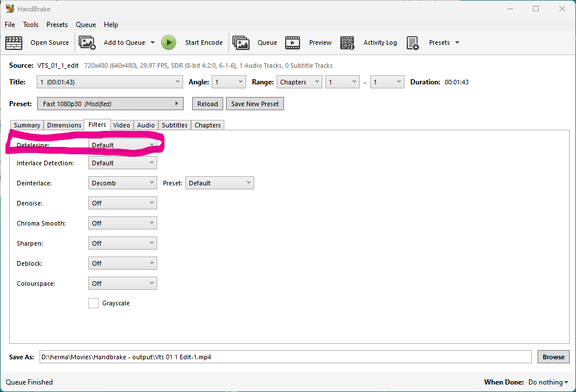Click the Activity Log icon

click(347, 42)
